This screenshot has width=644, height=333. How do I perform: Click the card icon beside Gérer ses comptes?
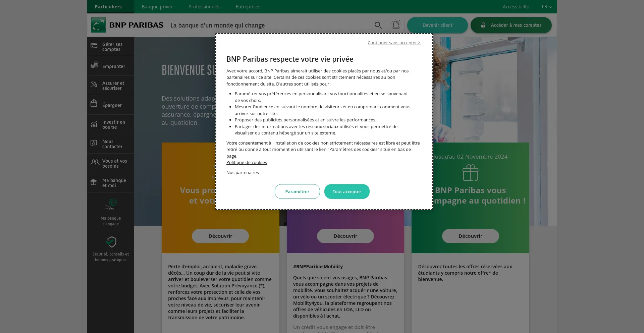pos(94,46)
